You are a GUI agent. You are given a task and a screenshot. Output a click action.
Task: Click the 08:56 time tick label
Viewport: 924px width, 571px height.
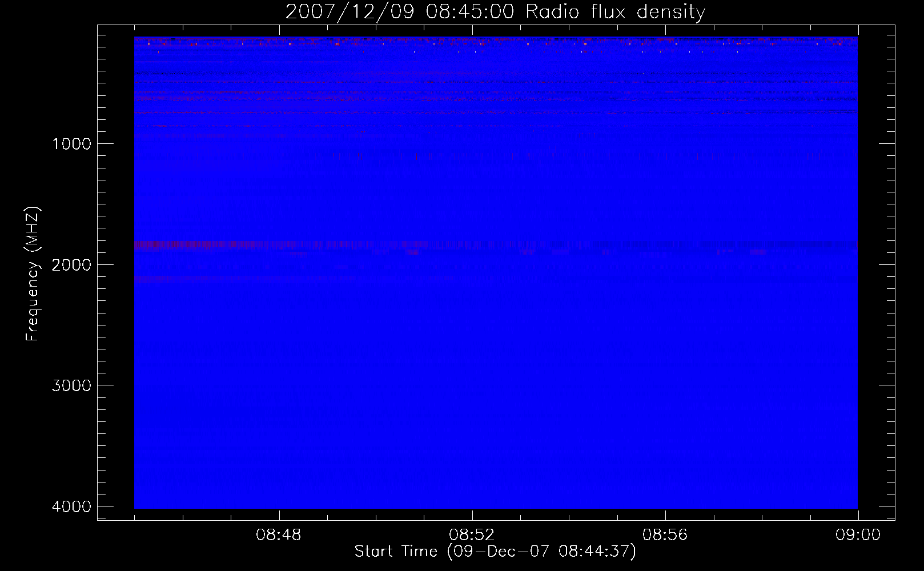tap(665, 535)
